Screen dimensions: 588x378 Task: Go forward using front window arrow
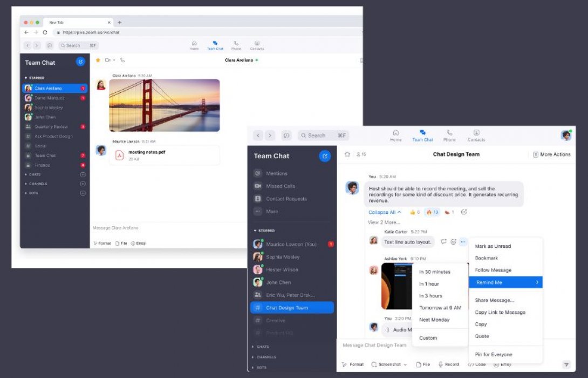[x=270, y=135]
